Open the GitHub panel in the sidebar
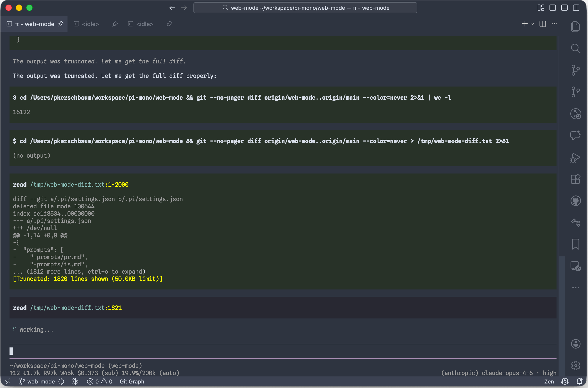This screenshot has height=388, width=588. tap(576, 200)
